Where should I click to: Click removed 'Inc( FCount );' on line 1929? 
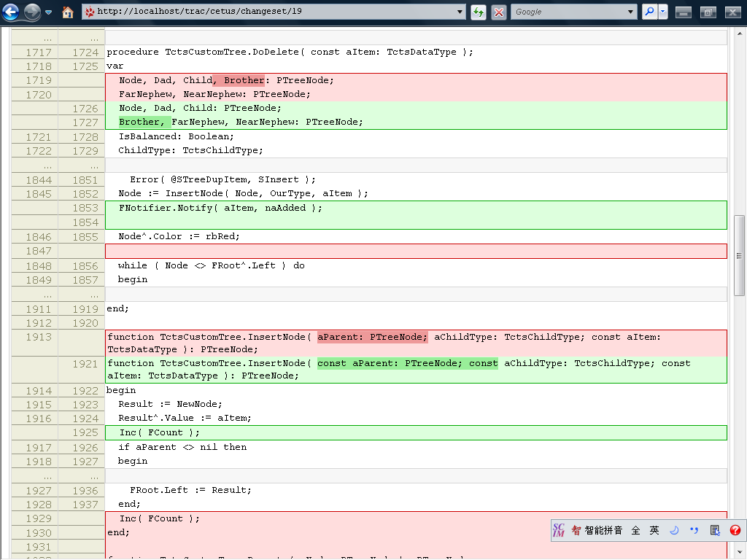(159, 518)
